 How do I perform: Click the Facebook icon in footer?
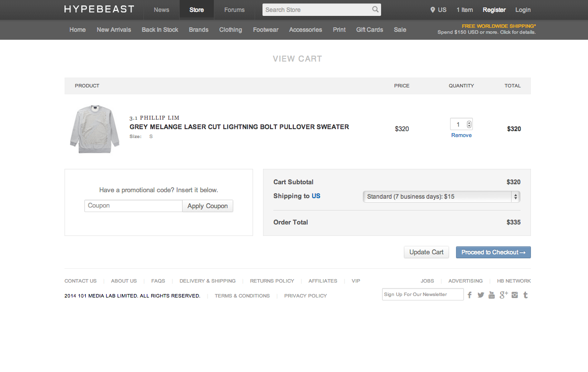[x=469, y=295]
